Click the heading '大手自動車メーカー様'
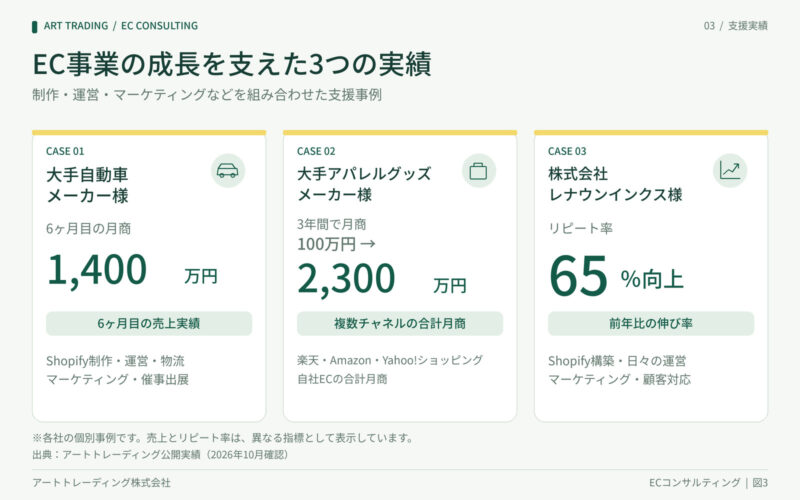The image size is (800, 500). (x=87, y=185)
